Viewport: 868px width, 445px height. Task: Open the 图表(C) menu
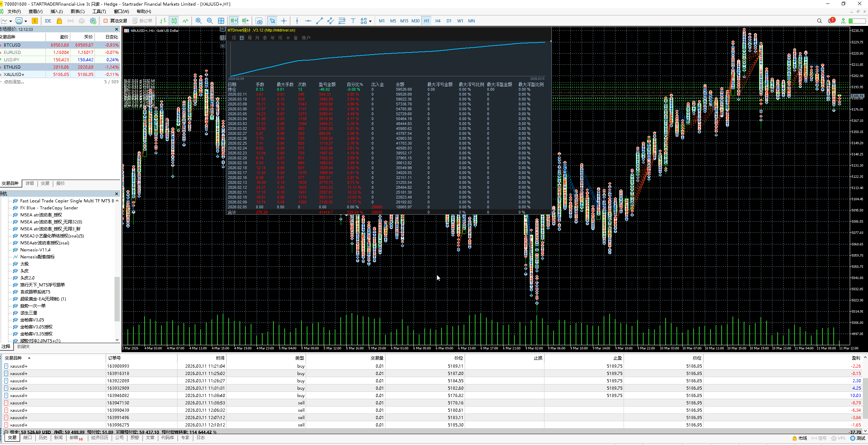77,12
